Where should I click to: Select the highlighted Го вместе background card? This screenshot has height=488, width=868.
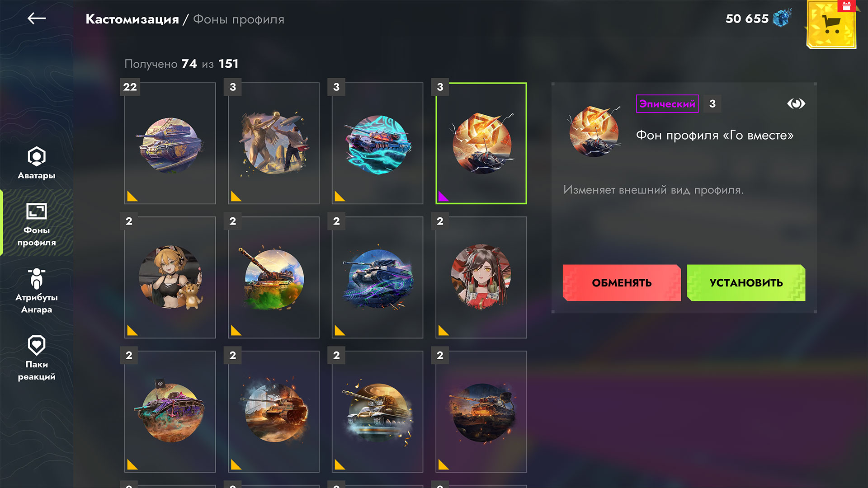pos(481,143)
